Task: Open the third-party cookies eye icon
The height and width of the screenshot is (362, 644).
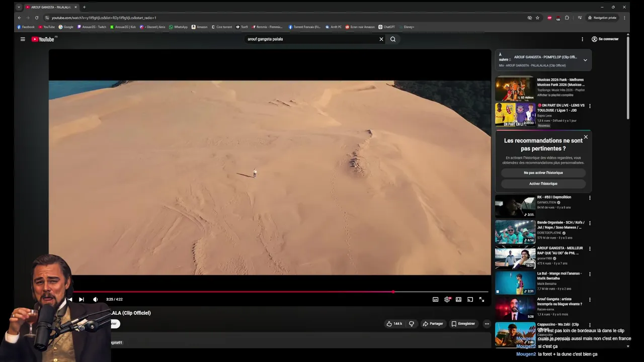Action: (x=529, y=18)
